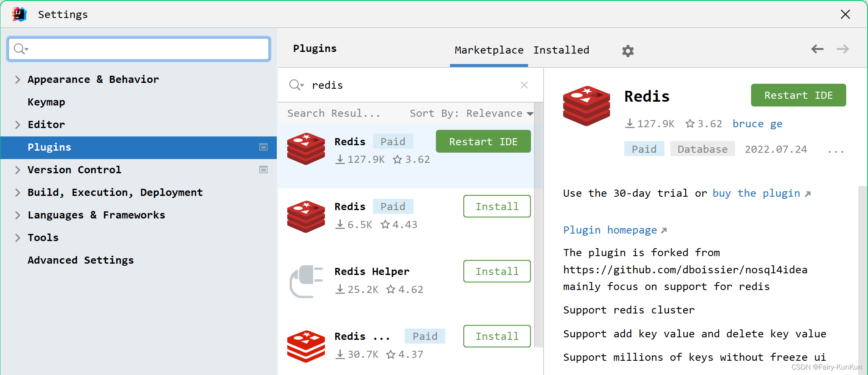Click Restart IDE in the plugin list
Image resolution: width=868 pixels, height=375 pixels.
pos(483,141)
